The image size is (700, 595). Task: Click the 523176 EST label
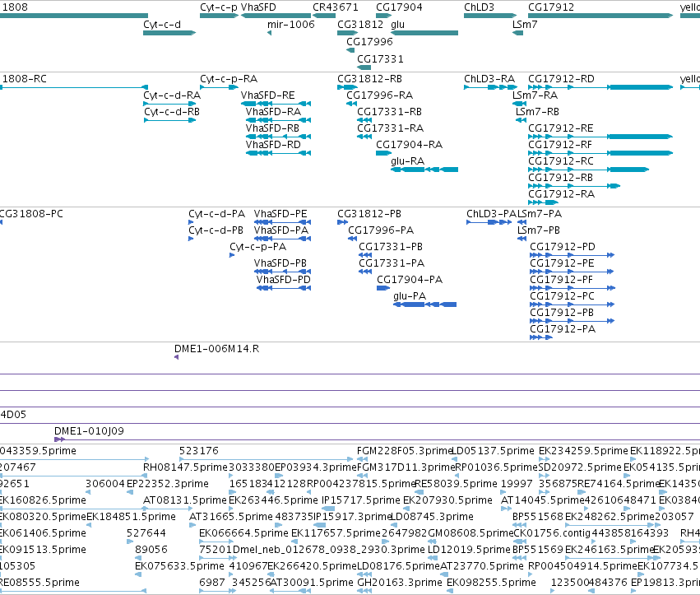(199, 451)
